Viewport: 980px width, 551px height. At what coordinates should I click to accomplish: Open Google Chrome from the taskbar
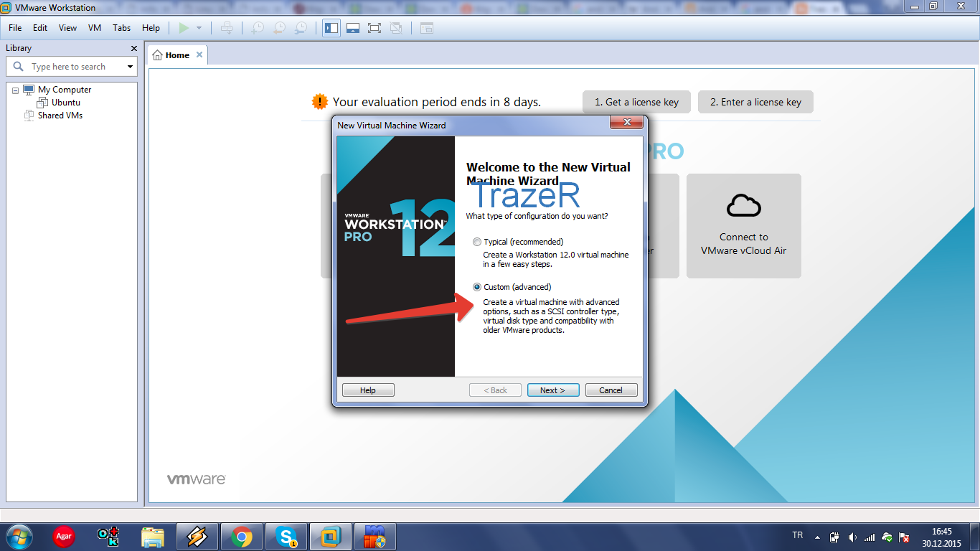pos(242,537)
